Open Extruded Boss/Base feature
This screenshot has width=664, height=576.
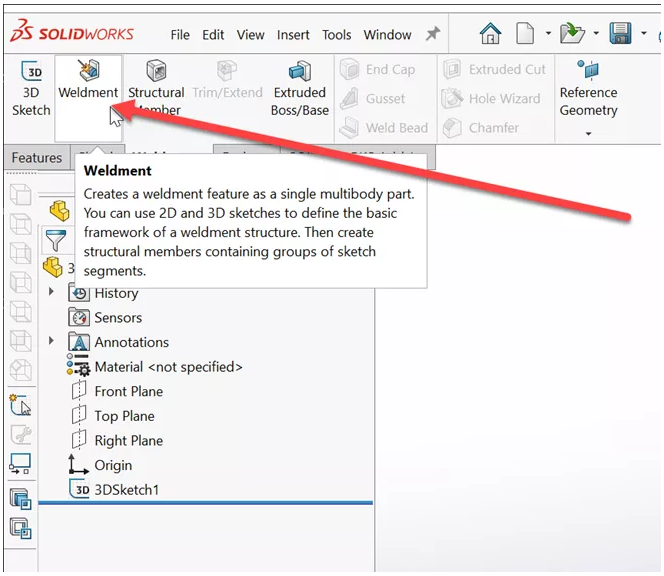(300, 88)
